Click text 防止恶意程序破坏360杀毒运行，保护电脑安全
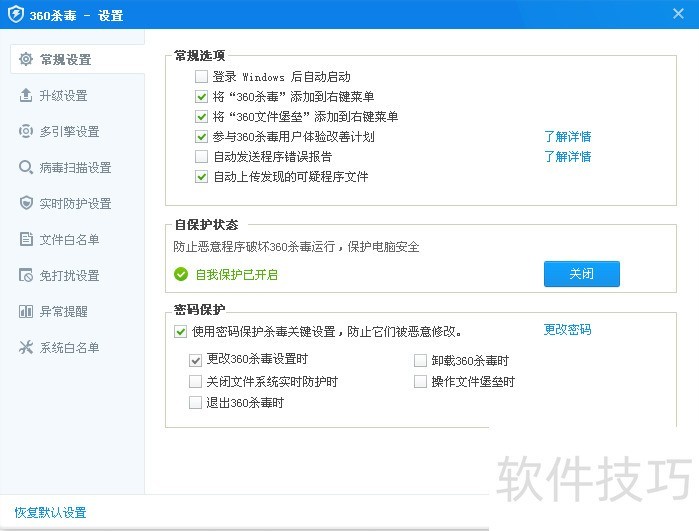The width and height of the screenshot is (699, 531). 296,247
